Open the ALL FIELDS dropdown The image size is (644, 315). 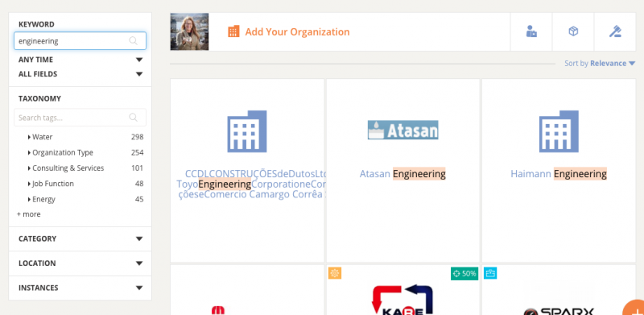pyautogui.click(x=80, y=74)
